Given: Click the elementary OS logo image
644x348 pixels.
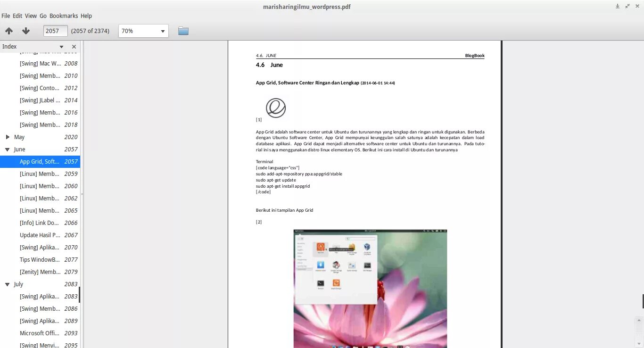Looking at the screenshot, I should tap(276, 108).
